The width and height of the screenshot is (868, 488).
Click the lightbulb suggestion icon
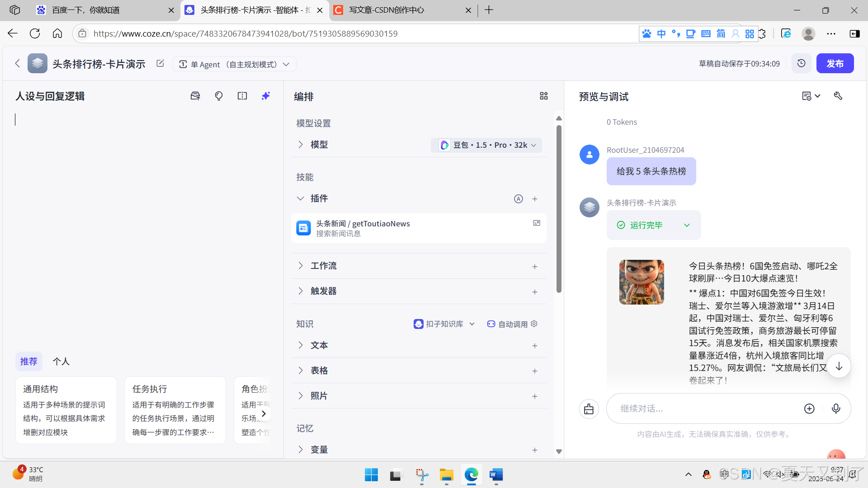pos(219,96)
